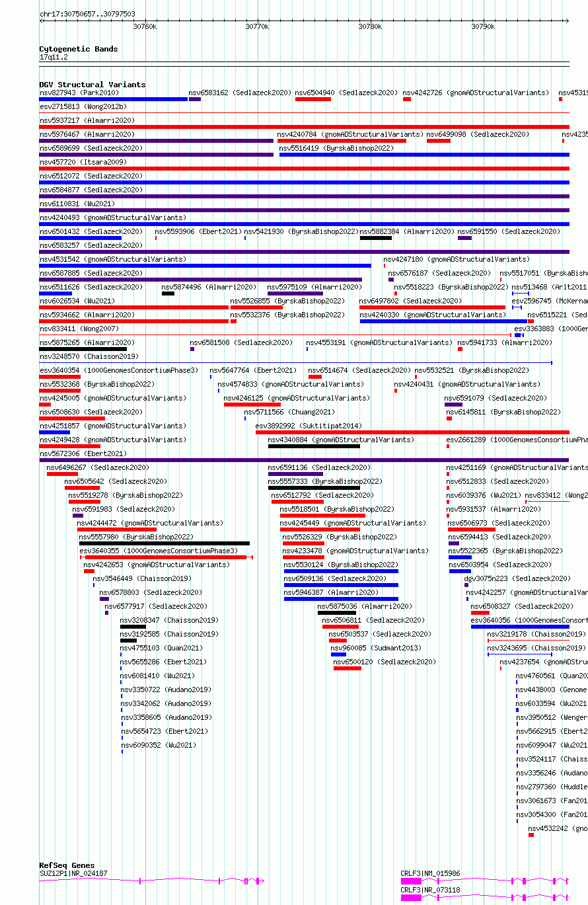Select the nsv5516419 (ByrskaBishop2022) label
Screen dimensions: 588x905
point(336,148)
